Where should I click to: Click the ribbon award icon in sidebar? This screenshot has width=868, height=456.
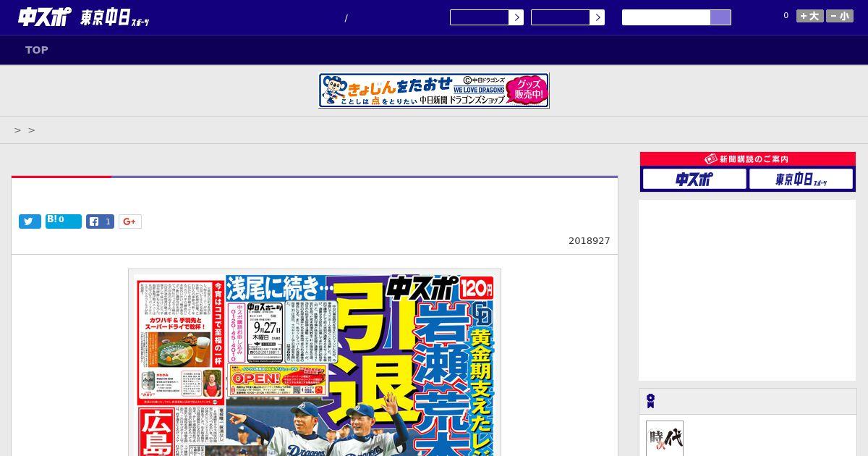coord(650,401)
